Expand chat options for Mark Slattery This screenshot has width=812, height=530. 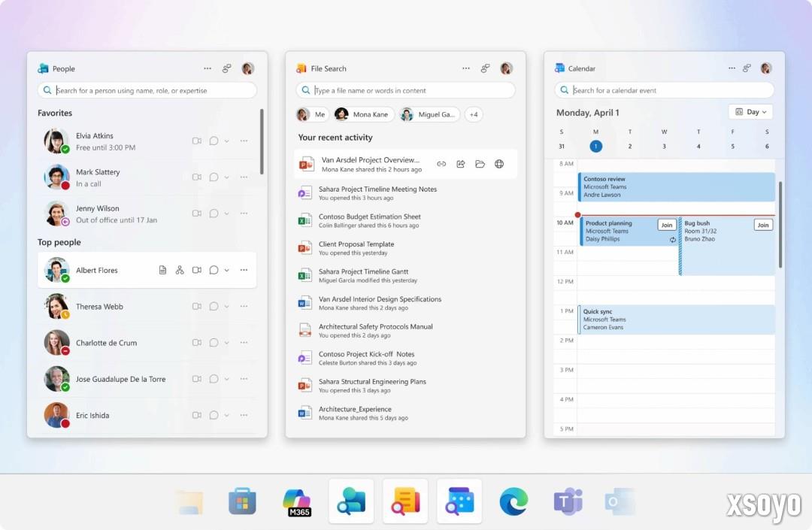(227, 177)
